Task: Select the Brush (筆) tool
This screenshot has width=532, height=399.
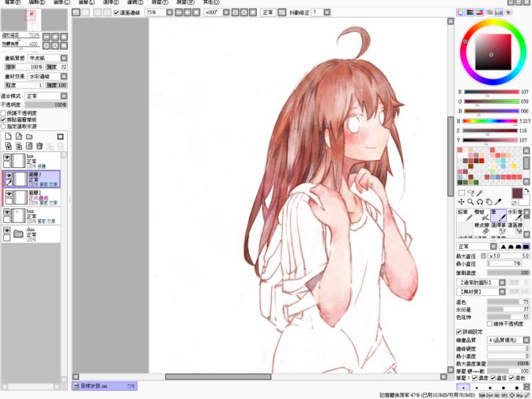Action: click(x=498, y=215)
